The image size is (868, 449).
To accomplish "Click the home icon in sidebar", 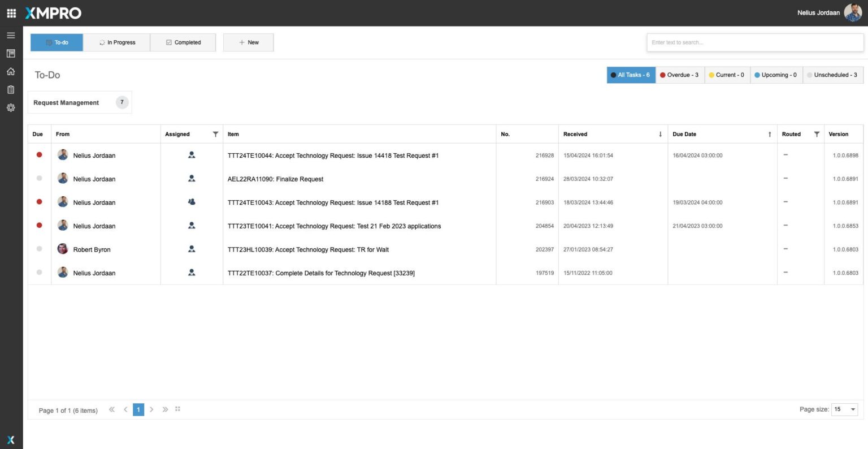I will click(11, 71).
